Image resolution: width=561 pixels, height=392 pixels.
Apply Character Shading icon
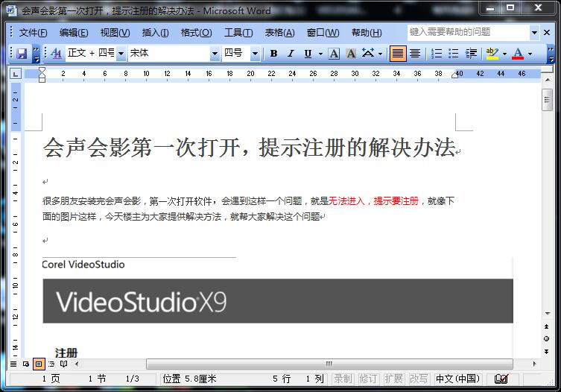pos(351,54)
